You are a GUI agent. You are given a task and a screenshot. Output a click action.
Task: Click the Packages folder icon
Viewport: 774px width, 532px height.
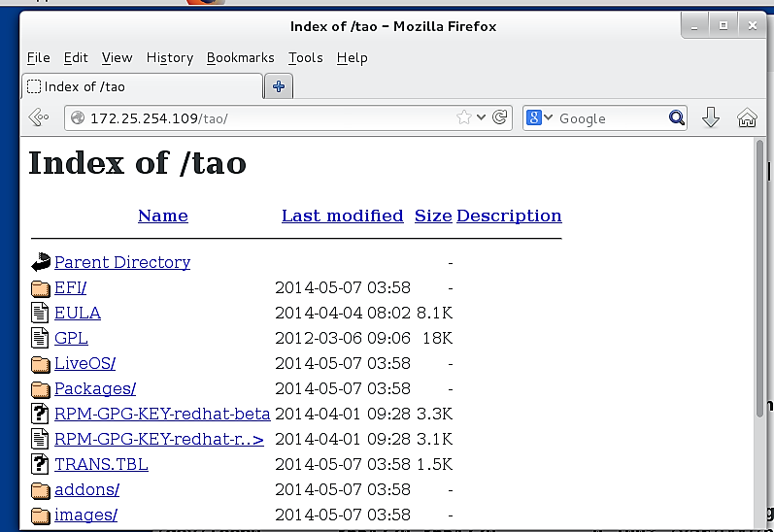click(x=40, y=389)
